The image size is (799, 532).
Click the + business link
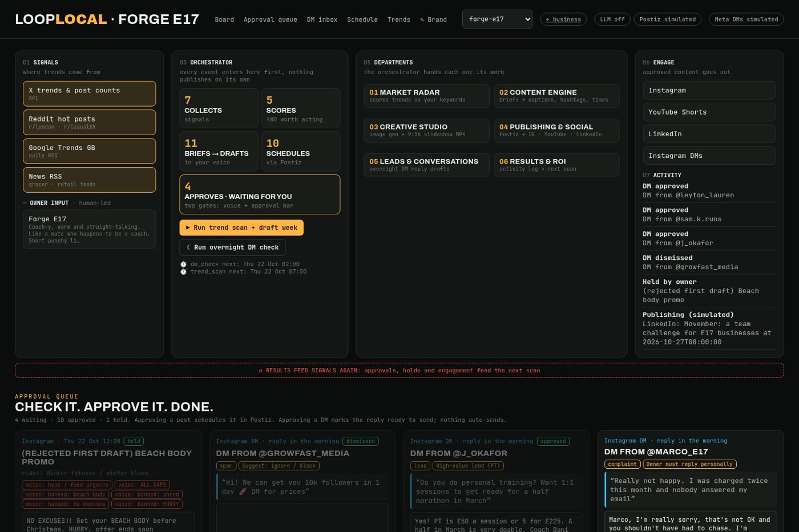(563, 19)
